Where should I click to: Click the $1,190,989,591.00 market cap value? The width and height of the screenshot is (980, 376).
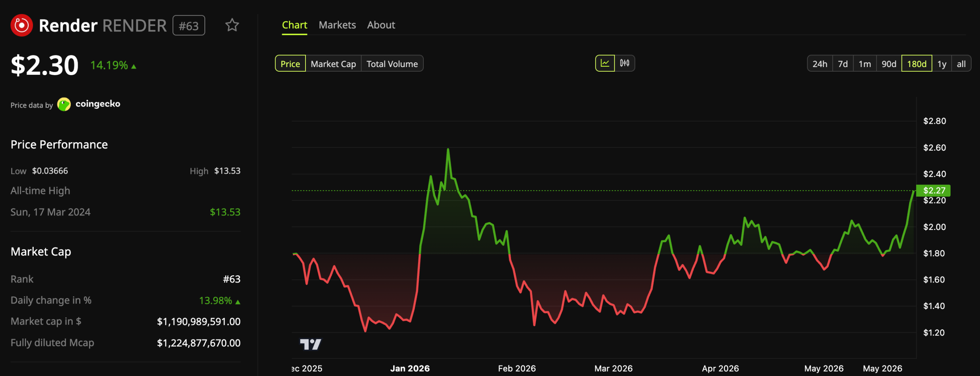tap(199, 322)
